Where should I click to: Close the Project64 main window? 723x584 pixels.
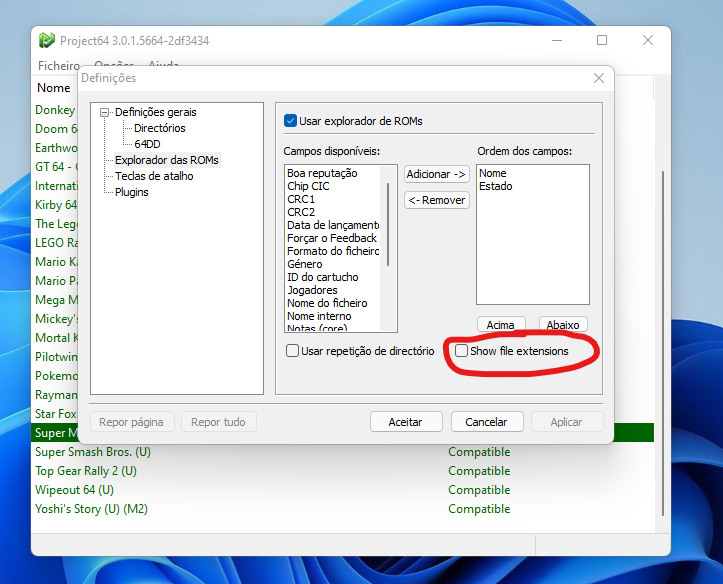[x=648, y=41]
